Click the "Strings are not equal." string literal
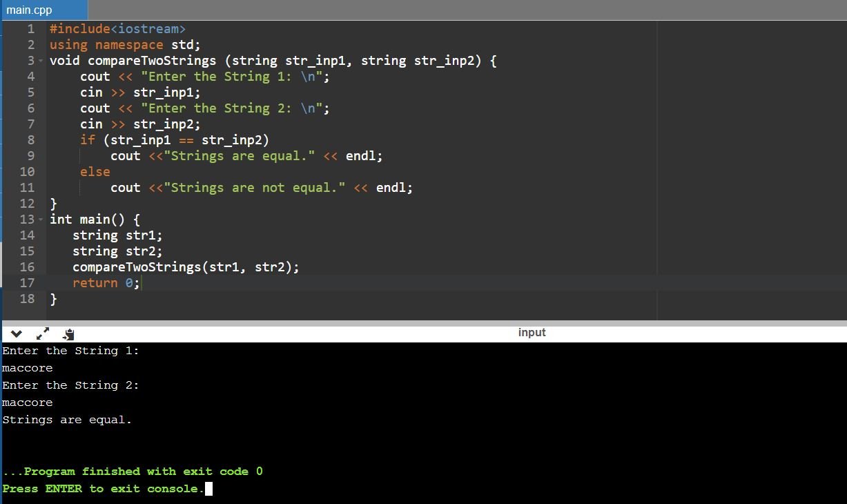 pos(255,188)
